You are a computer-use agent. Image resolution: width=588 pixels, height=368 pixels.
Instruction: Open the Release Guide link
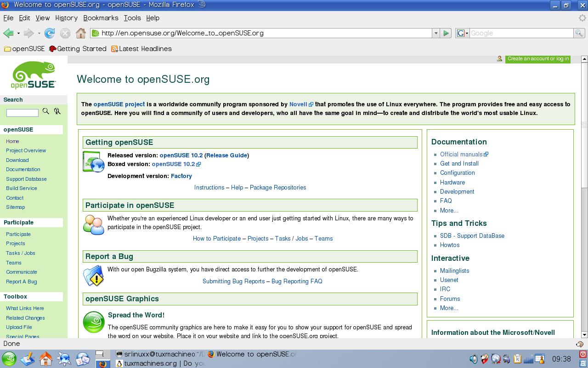tap(226, 155)
